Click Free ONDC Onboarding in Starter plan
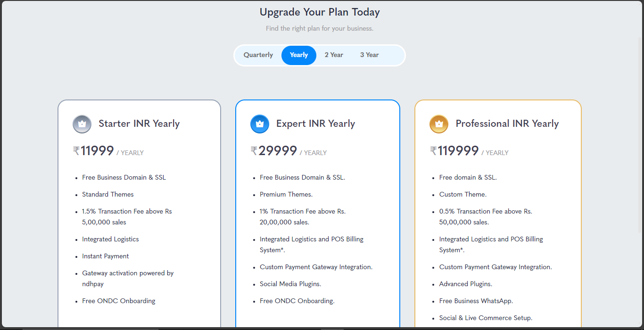The width and height of the screenshot is (644, 330). coord(119,301)
